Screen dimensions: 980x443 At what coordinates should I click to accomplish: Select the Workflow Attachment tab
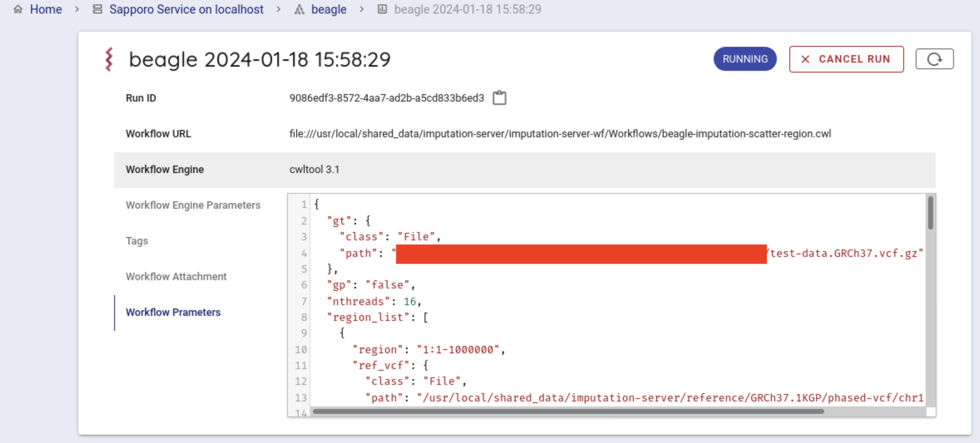pyautogui.click(x=176, y=277)
